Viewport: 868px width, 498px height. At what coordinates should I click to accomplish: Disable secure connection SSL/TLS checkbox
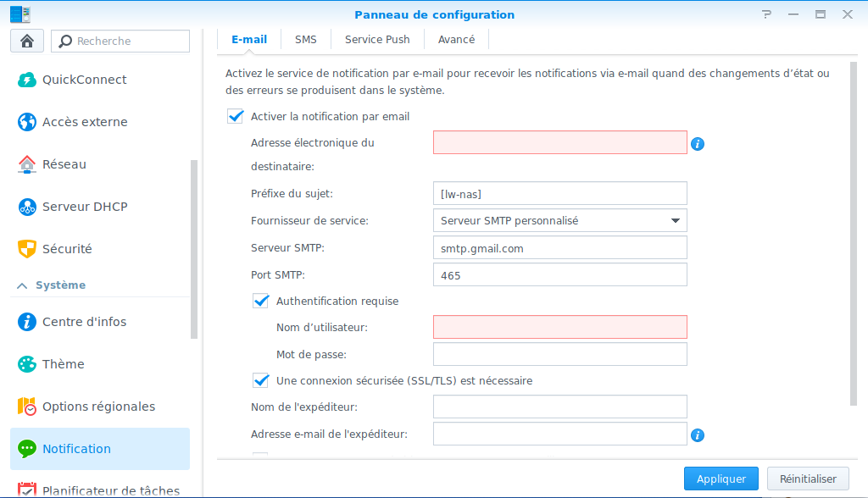coord(261,380)
